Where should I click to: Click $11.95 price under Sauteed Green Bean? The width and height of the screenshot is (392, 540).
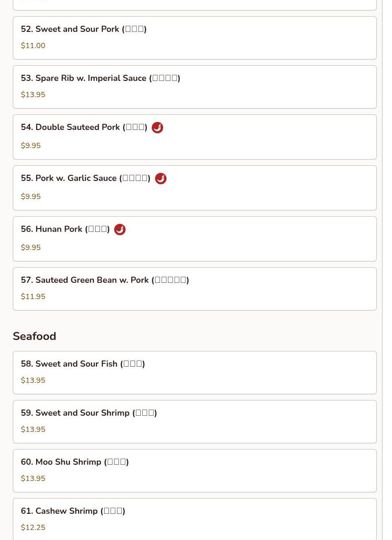(33, 296)
